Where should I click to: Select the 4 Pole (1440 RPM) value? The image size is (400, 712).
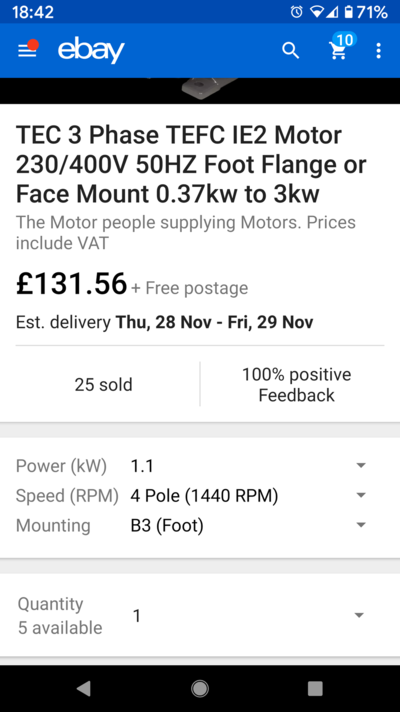pos(204,495)
